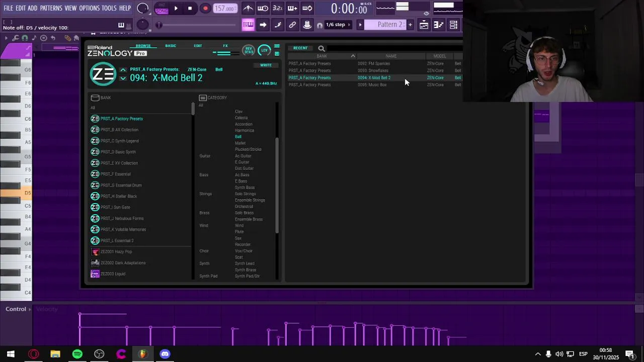The height and width of the screenshot is (362, 644).
Task: Adjust the LEV level knob
Action: coord(264,50)
